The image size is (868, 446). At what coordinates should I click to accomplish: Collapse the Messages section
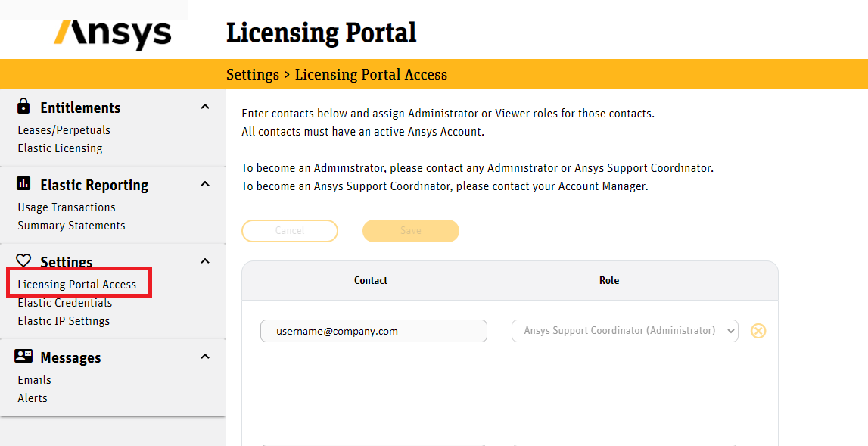pyautogui.click(x=205, y=356)
